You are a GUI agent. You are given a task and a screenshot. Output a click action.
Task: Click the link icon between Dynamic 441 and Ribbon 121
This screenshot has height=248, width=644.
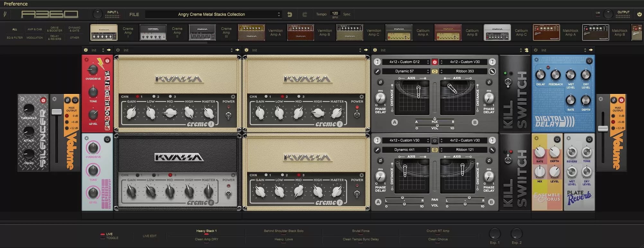coord(434,150)
